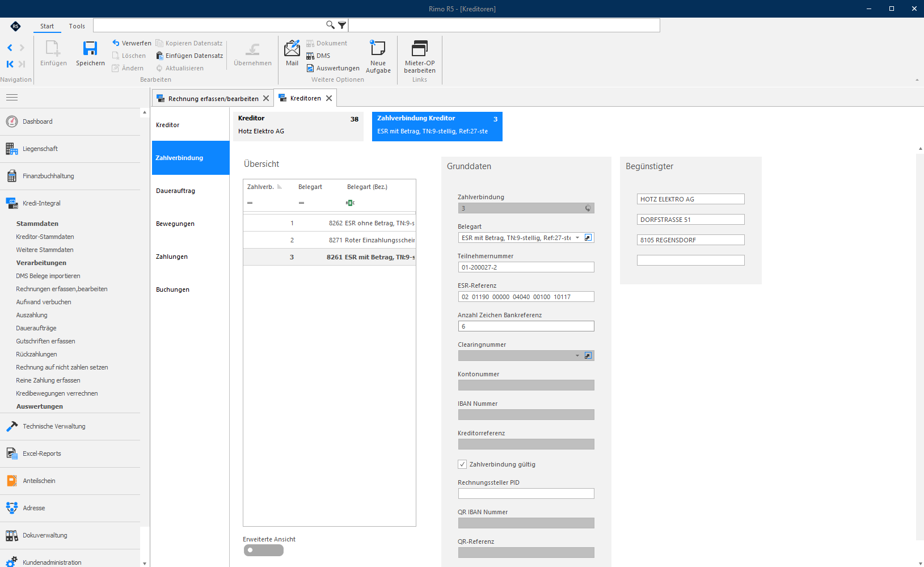
Task: Open Auszahlung in sidebar
Action: tap(32, 315)
